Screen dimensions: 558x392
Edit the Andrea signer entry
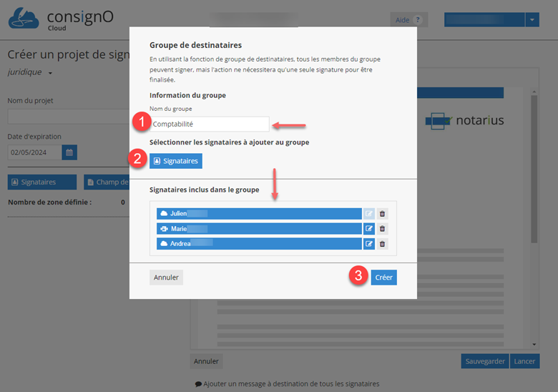369,244
